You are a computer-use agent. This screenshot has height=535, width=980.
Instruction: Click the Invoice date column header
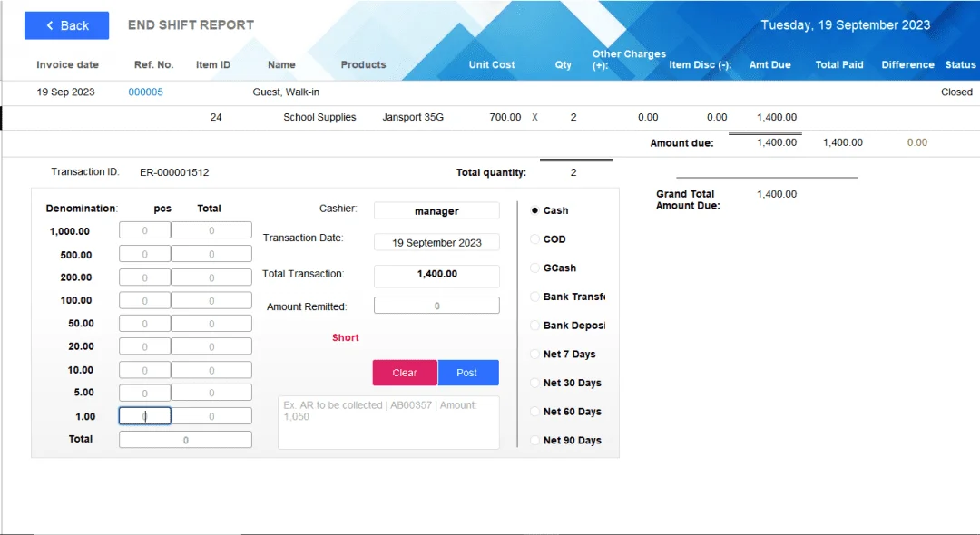click(x=67, y=64)
